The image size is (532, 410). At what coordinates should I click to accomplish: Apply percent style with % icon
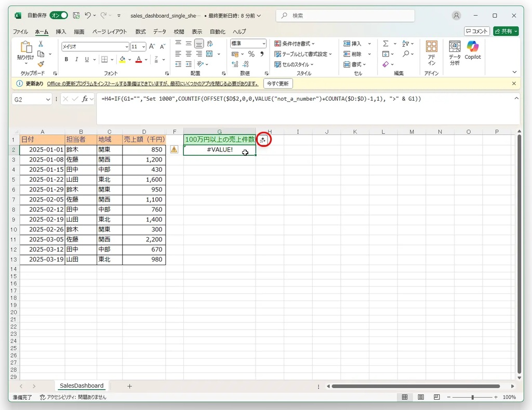tap(251, 54)
